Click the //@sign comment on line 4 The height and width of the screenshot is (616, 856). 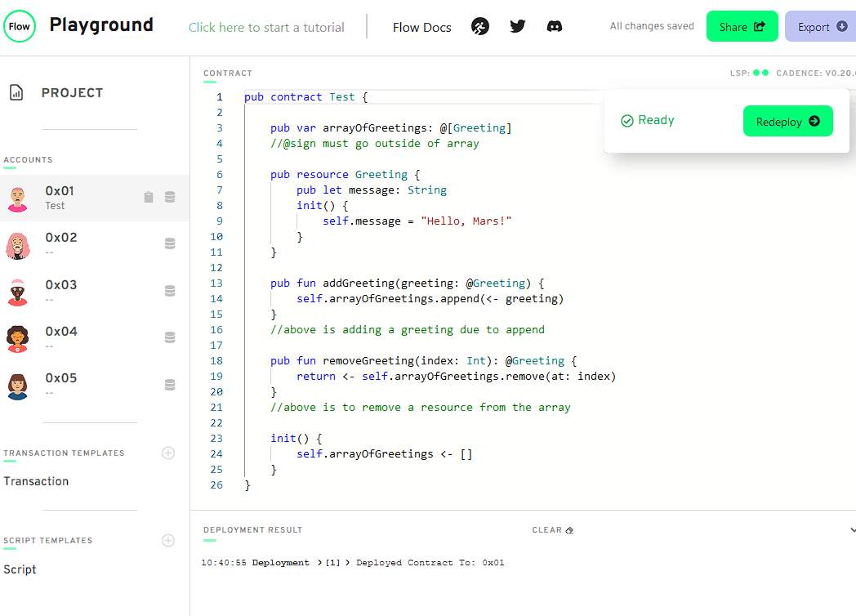click(x=374, y=144)
